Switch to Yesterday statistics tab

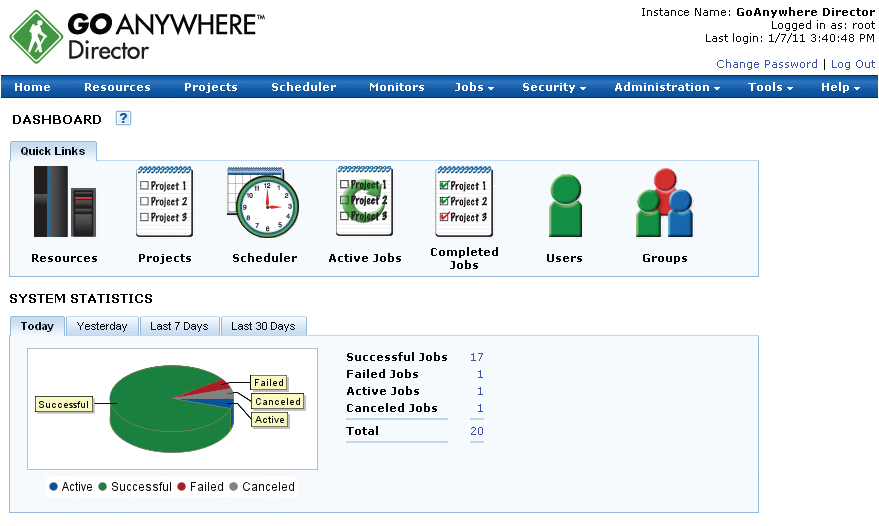pos(102,326)
